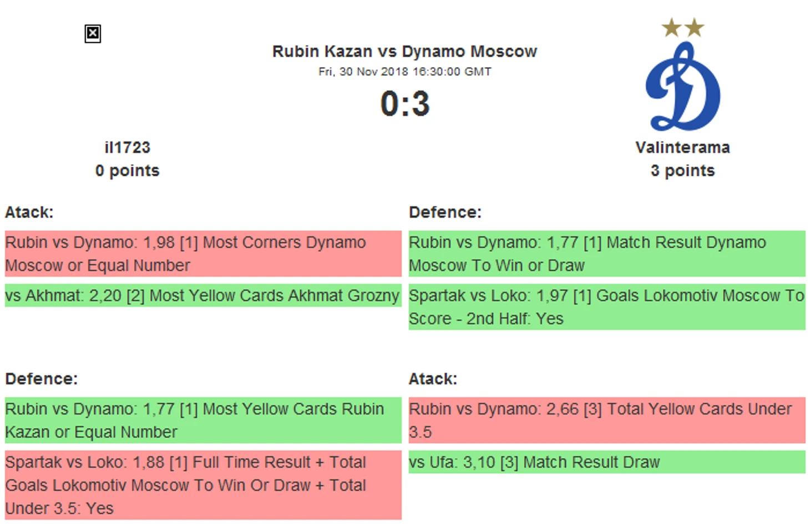
Task: Select the vs Ufa Match Result Draw bet
Action: click(x=606, y=462)
